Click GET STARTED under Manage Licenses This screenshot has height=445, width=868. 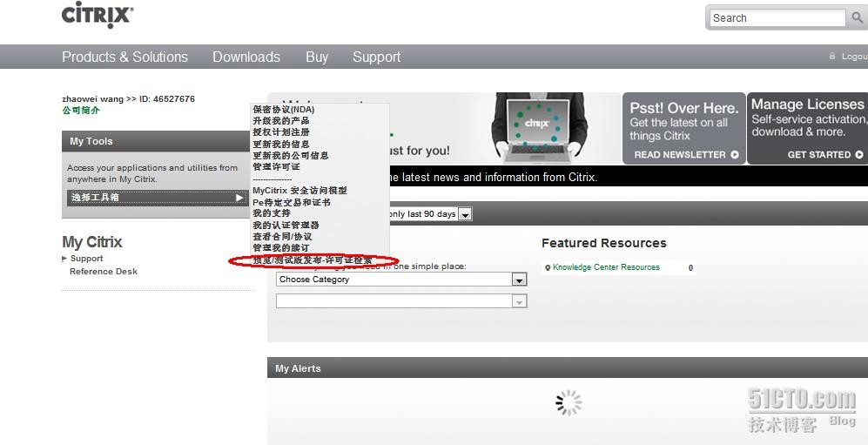point(824,155)
